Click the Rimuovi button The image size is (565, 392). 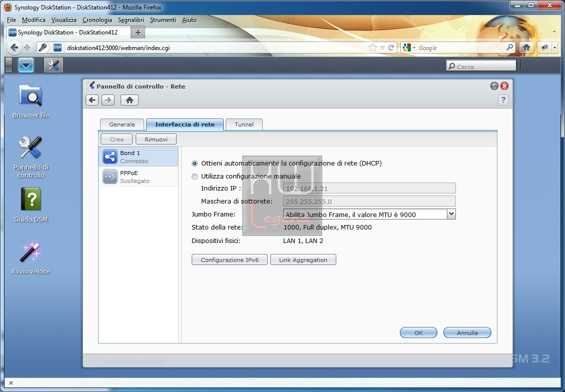click(156, 139)
